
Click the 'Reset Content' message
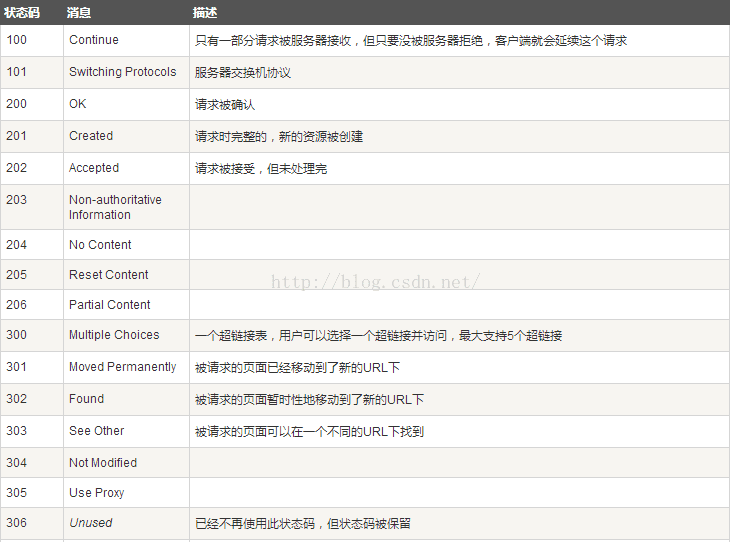[109, 275]
